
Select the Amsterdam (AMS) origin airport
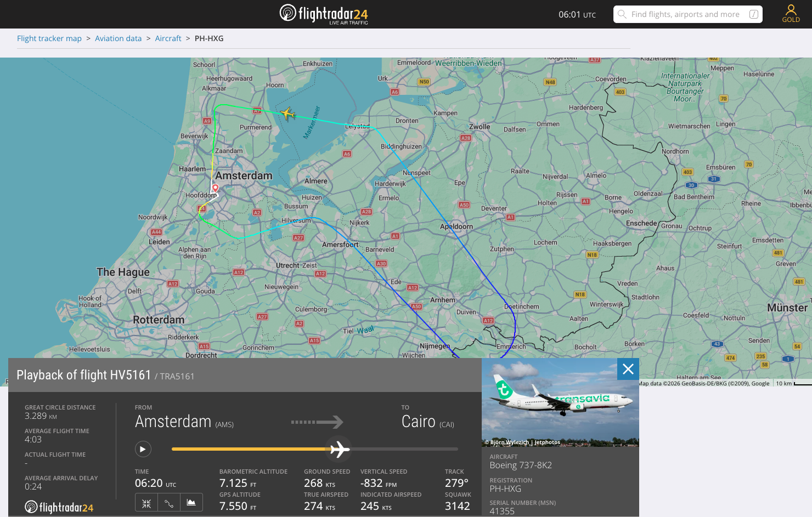pyautogui.click(x=184, y=422)
